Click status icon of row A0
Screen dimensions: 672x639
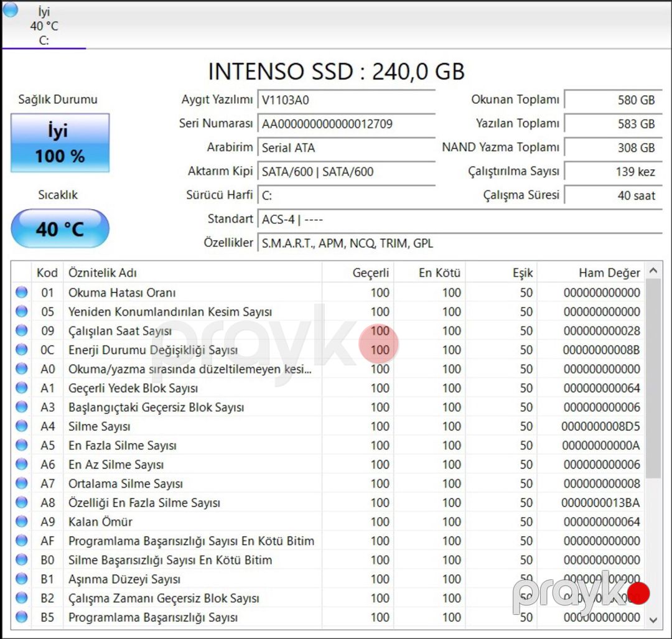[21, 368]
